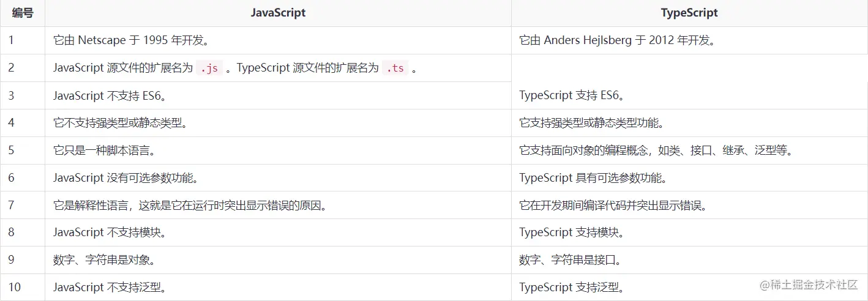Select the .ts inline code tag

click(395, 69)
